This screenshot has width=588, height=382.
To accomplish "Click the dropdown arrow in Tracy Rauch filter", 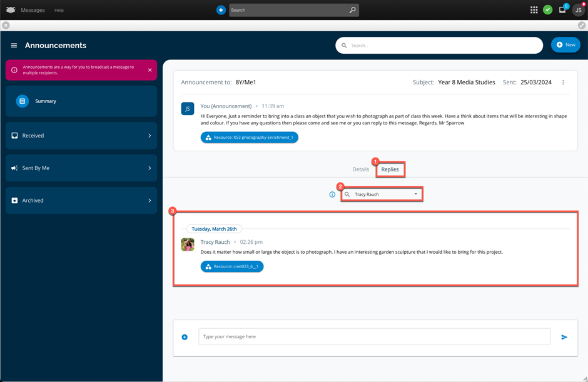I will pyautogui.click(x=415, y=194).
